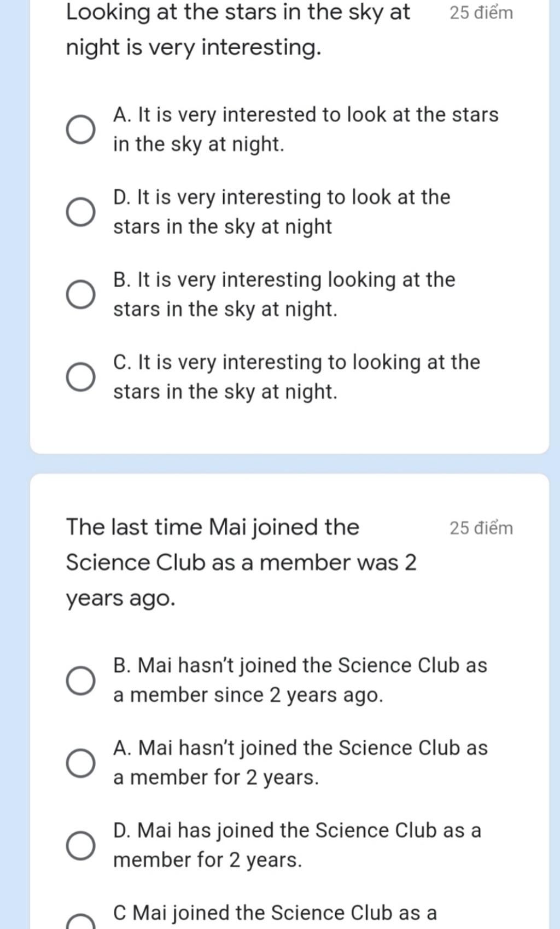Viewport: 560px width, 929px height.
Task: Pick radio B 'interesting looking at the stars'
Action: [x=81, y=295]
